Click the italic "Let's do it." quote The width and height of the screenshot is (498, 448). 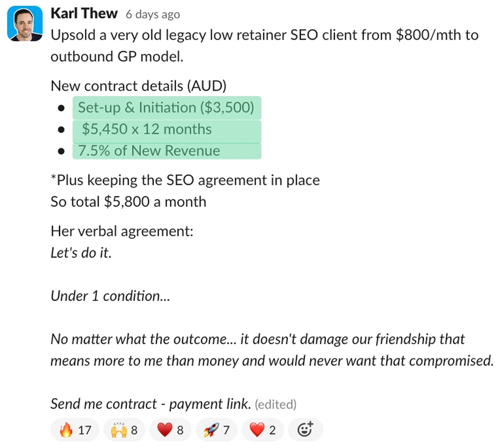point(81,253)
